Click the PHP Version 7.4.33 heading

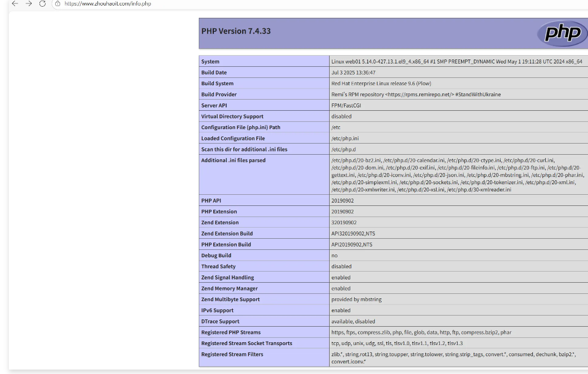click(236, 31)
